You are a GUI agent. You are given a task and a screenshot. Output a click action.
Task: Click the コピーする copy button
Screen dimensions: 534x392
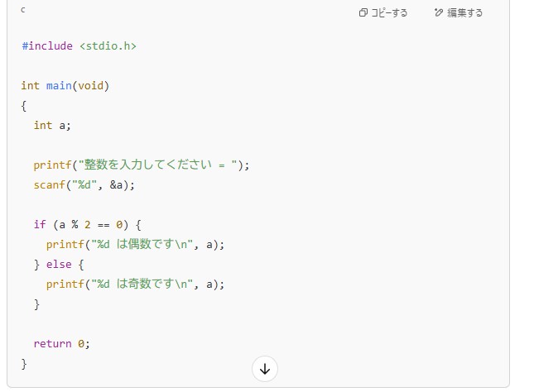tap(383, 13)
